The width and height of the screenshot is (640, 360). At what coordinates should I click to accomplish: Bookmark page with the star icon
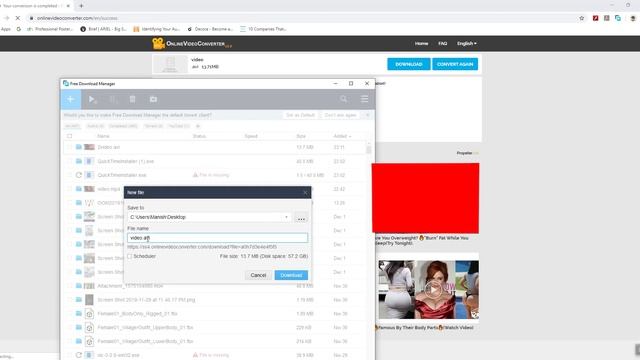[x=582, y=18]
